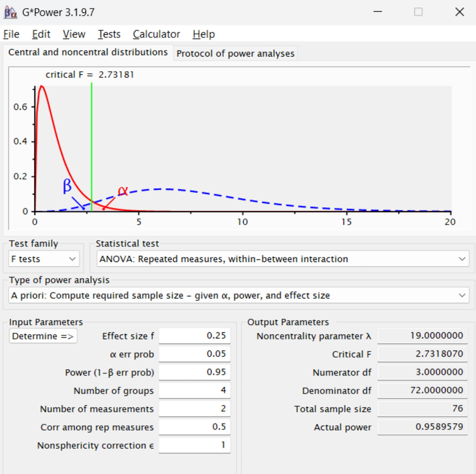Expand the Type of power analysis dropdown
Screen dimensions: 476x474
239,295
